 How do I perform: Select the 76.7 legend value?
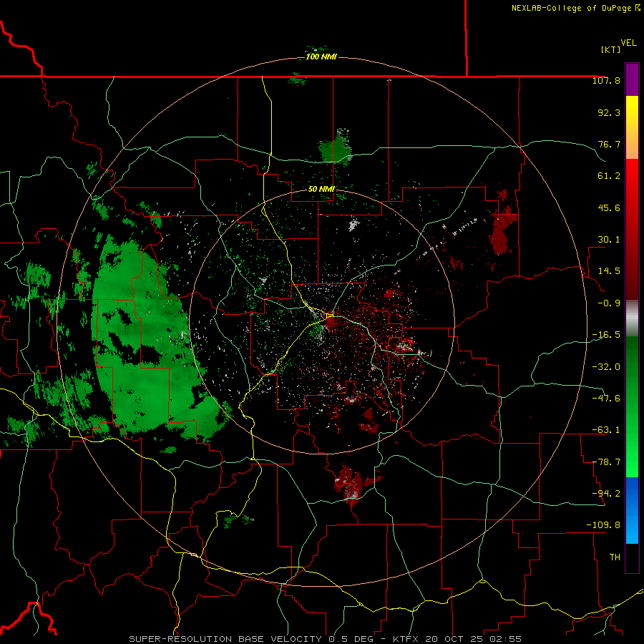(x=609, y=144)
